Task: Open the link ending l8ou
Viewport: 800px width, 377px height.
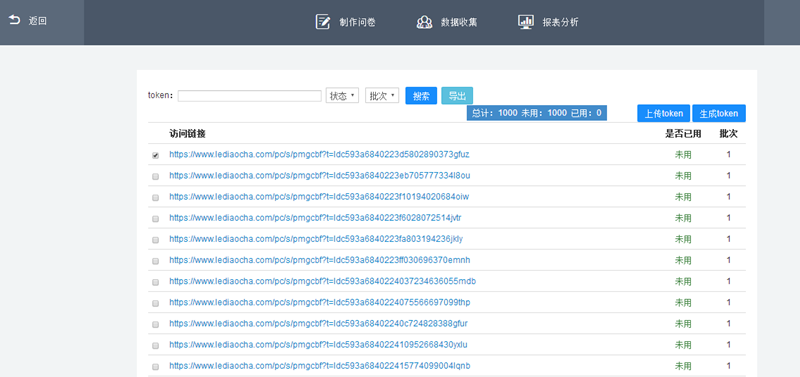Action: (320, 176)
